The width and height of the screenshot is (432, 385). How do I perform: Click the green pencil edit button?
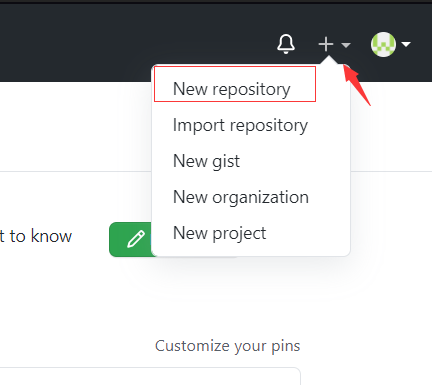click(131, 239)
